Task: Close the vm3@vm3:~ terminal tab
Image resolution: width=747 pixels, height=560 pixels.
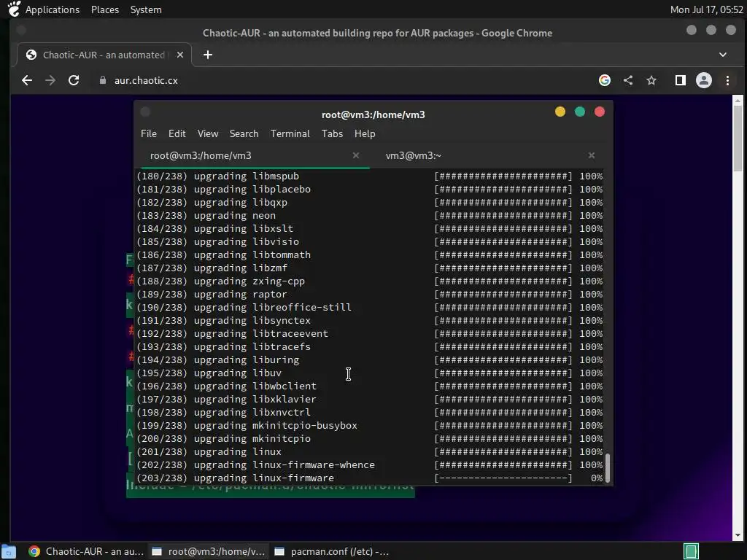Action: (591, 155)
